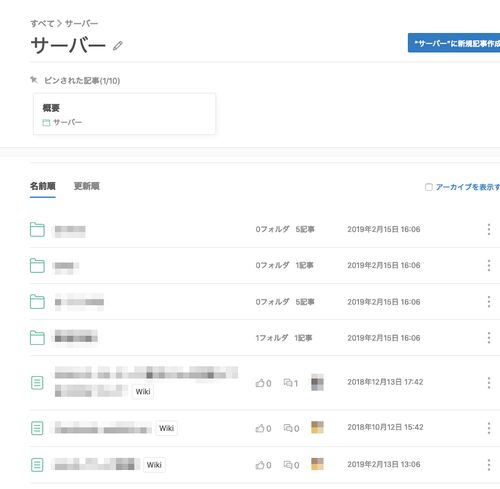The width and height of the screenshot is (500, 489).
Task: Open the three-dot menu for the first folder
Action: [x=489, y=229]
